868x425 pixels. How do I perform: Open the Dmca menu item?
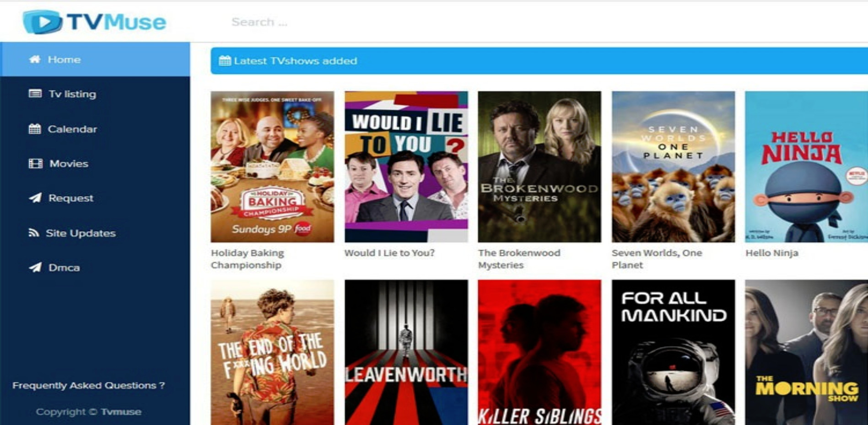(x=95, y=267)
